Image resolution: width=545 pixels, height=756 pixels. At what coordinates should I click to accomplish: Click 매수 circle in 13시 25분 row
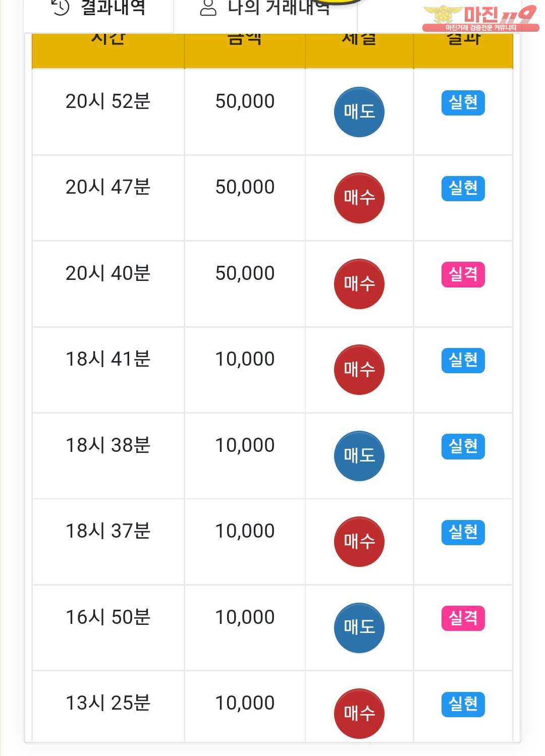[359, 713]
